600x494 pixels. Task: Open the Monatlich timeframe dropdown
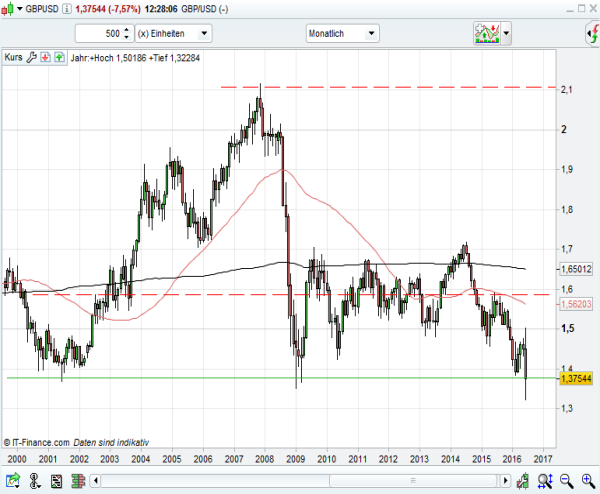pos(342,34)
